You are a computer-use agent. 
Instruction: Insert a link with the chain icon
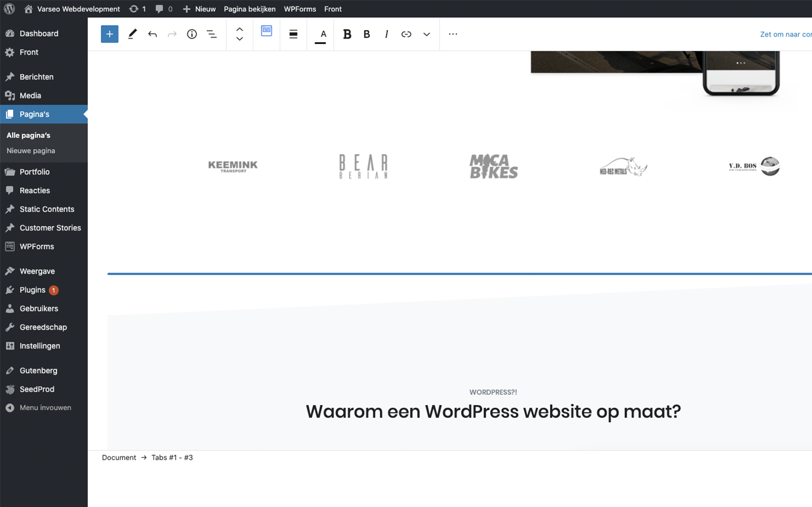pos(407,34)
